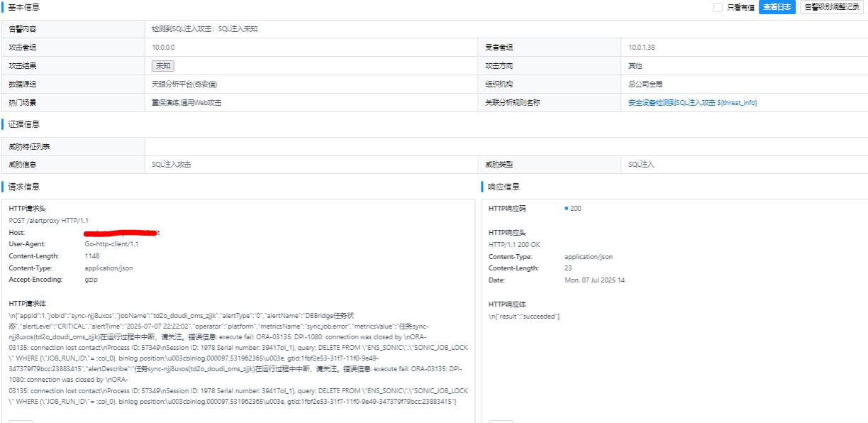The width and height of the screenshot is (868, 423).
Task: Click the 攻击者组 field label
Action: [x=22, y=48]
